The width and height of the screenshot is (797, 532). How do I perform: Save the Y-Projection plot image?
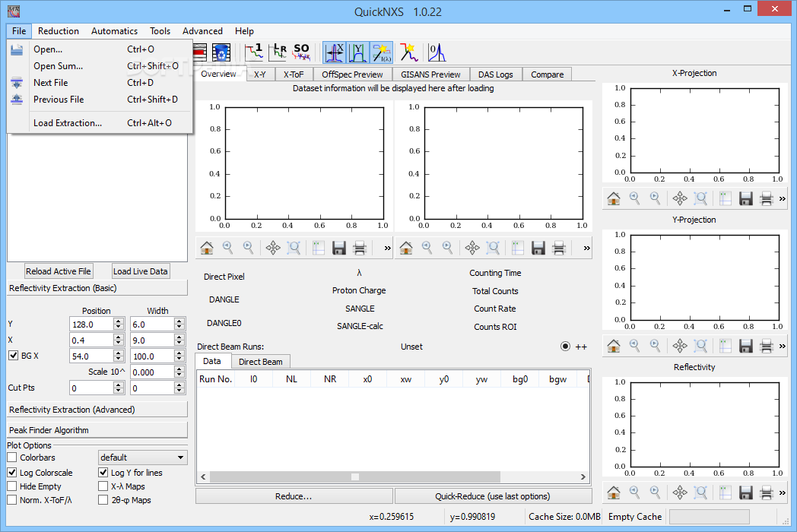tap(745, 346)
